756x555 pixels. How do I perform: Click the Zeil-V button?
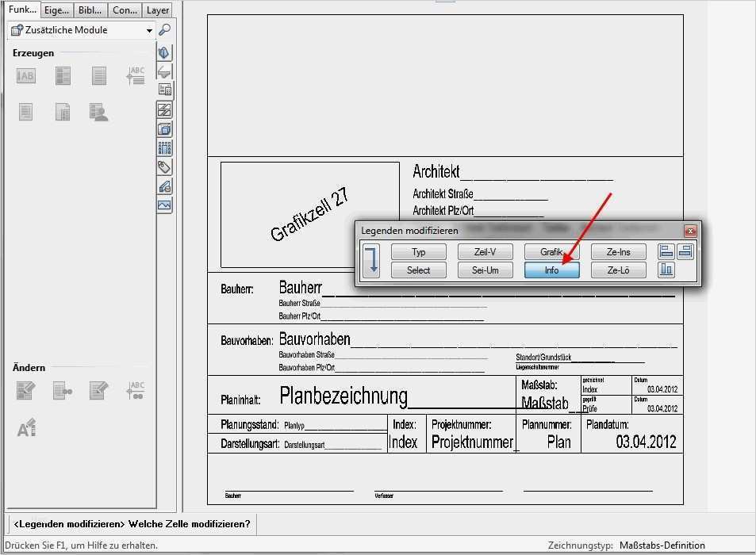[485, 252]
